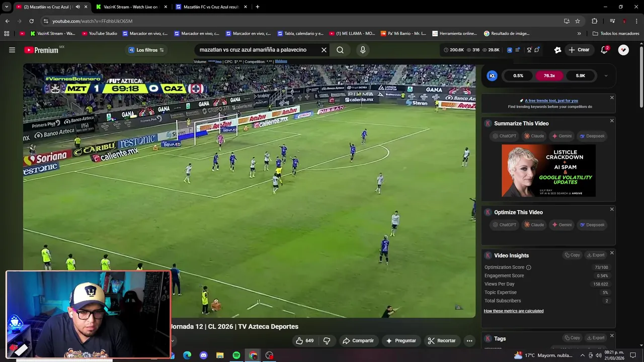Open the tab search dropdown arrow

(x=6, y=7)
